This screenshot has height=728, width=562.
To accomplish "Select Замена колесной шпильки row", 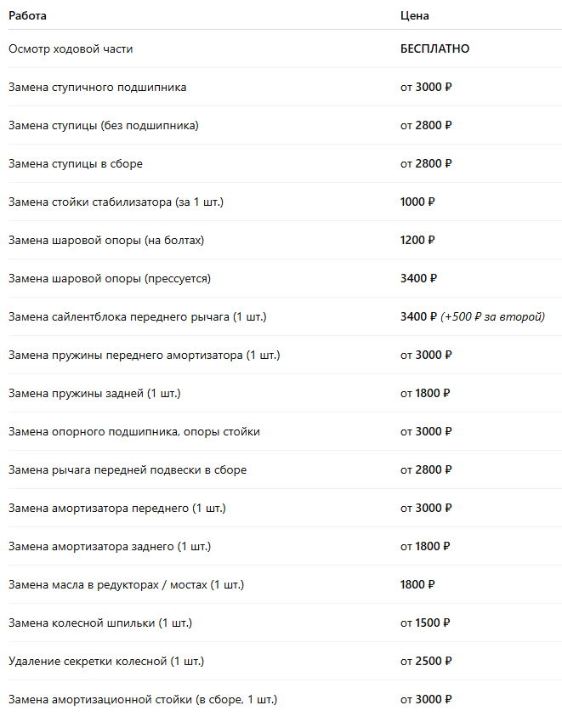I will pyautogui.click(x=285, y=623).
